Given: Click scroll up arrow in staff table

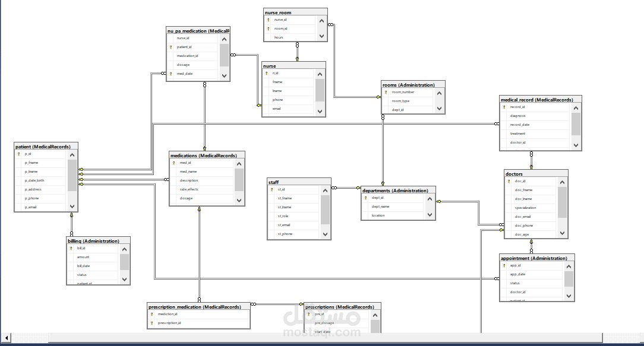Looking at the screenshot, I should click(326, 191).
